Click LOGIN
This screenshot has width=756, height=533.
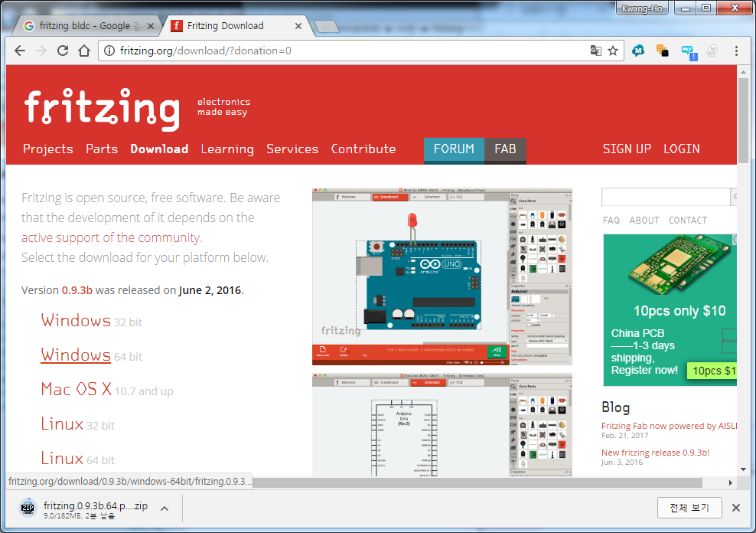coord(681,149)
